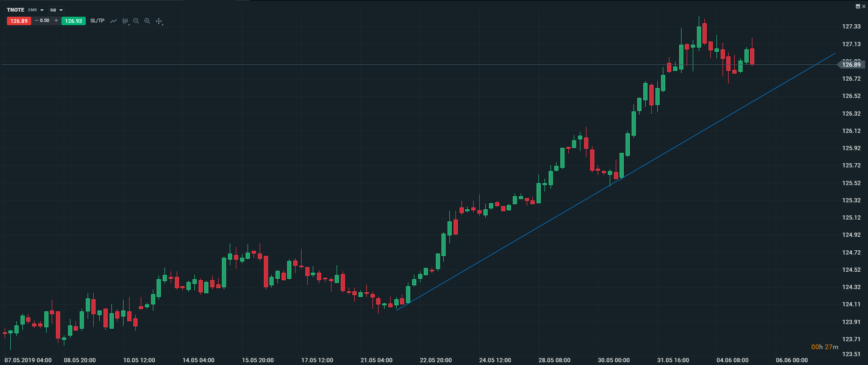Close the TNOTE chart panel
868x365 pixels.
(x=863, y=6)
